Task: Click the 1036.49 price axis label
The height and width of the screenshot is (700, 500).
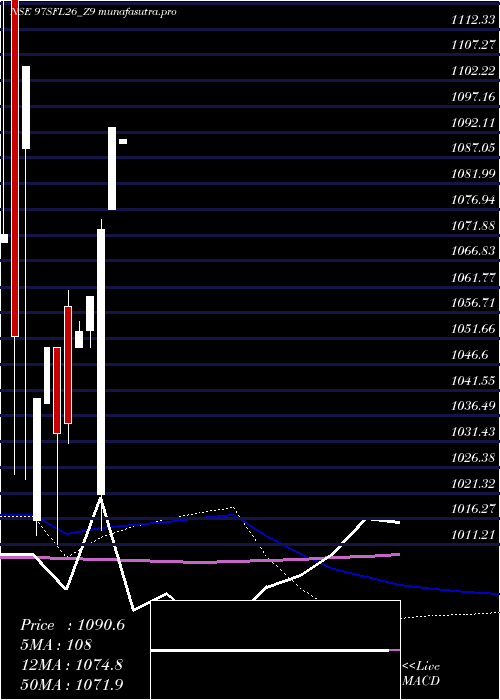Action: click(x=473, y=406)
